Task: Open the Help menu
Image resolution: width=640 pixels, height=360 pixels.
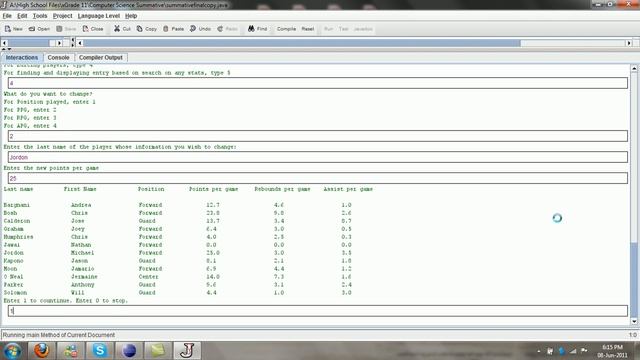Action: [x=131, y=16]
